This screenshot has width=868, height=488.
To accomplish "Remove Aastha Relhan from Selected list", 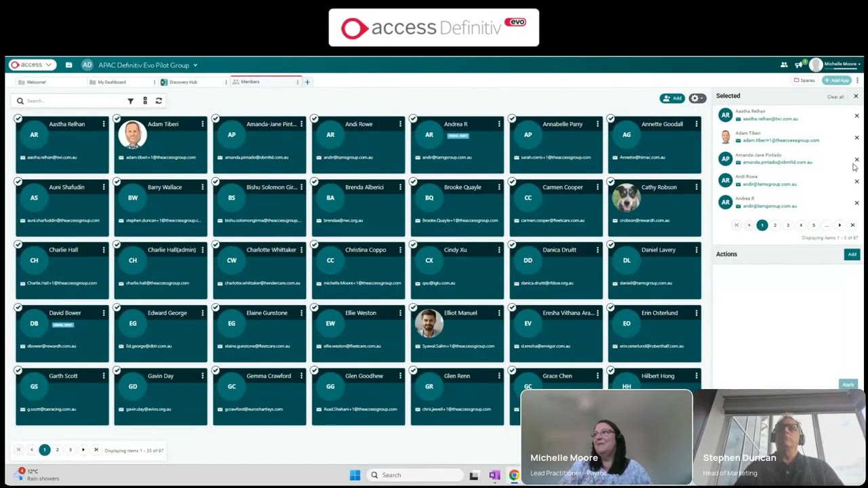I will (x=856, y=116).
